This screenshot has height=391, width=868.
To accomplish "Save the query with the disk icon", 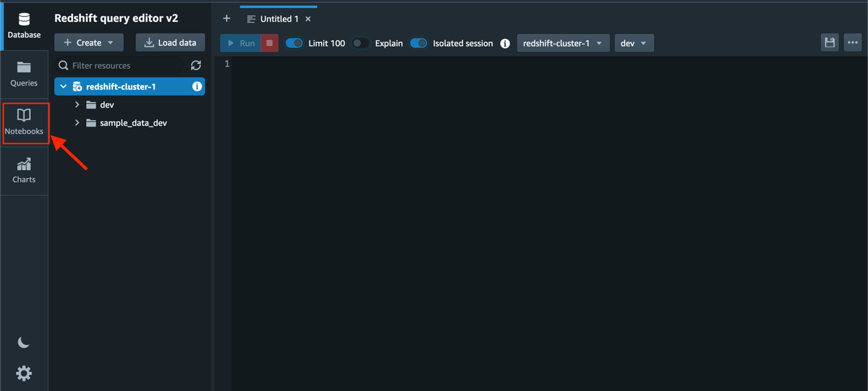I will pos(830,43).
